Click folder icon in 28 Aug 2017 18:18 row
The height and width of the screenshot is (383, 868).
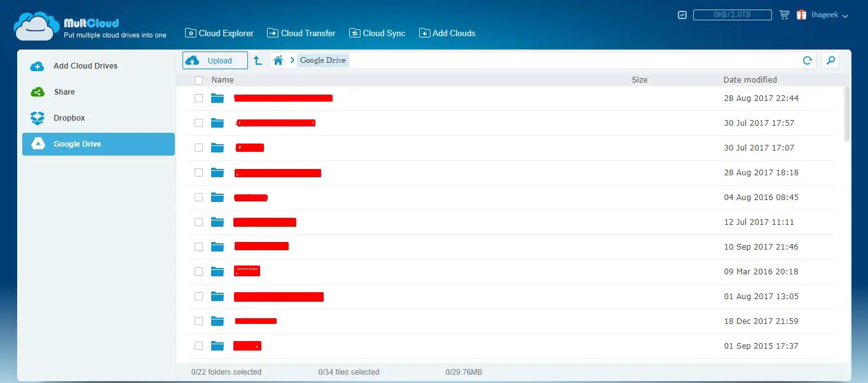point(217,173)
